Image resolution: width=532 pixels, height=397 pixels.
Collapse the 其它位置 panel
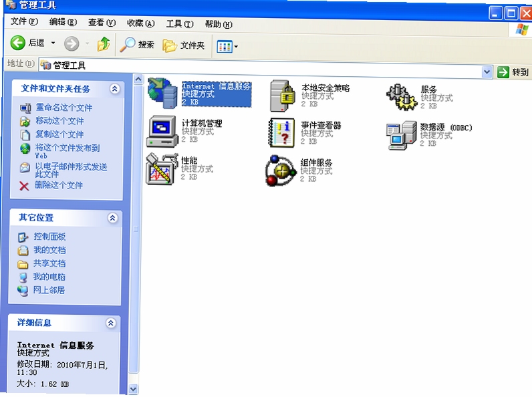click(x=113, y=218)
